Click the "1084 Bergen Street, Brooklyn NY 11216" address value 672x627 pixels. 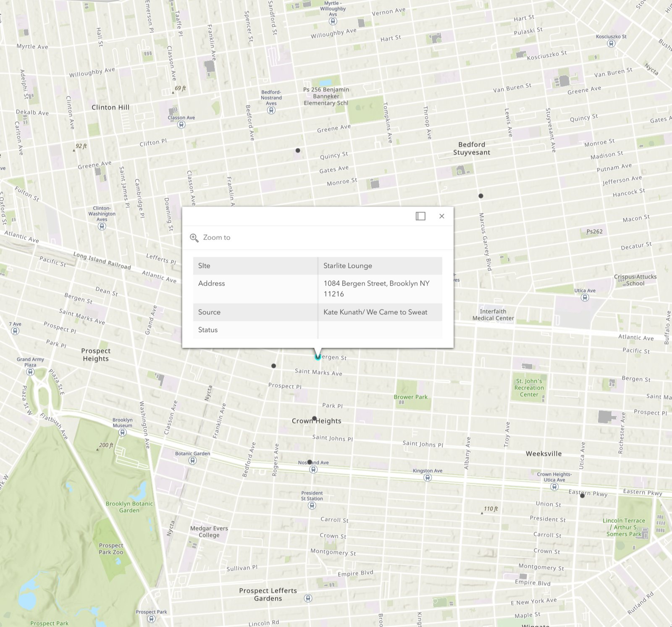click(x=377, y=289)
